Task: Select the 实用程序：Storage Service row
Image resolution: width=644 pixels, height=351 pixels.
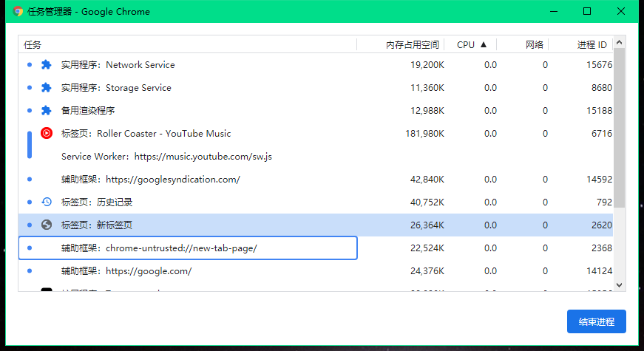Action: point(316,88)
